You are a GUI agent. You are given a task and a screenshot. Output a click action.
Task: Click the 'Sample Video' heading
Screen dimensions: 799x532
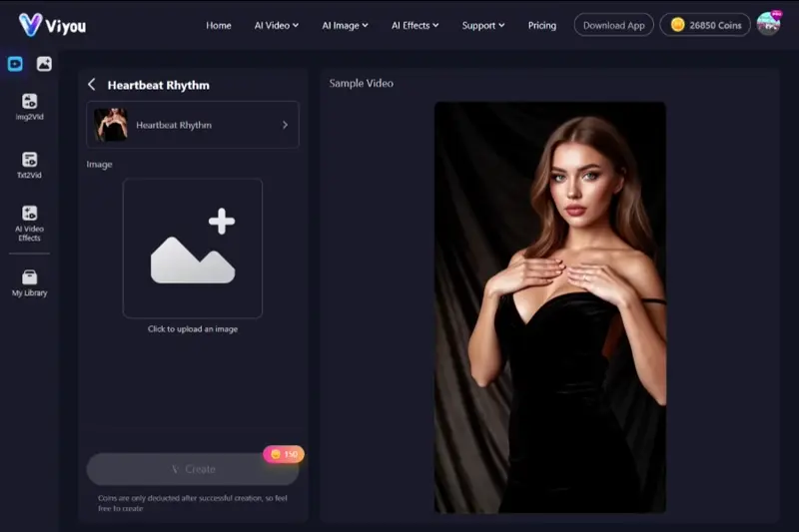click(362, 83)
